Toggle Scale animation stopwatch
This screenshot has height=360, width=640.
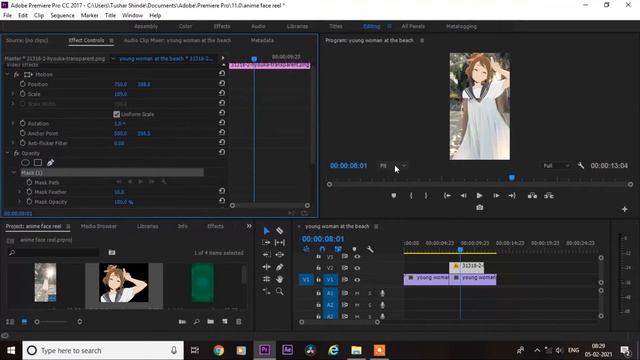coord(22,94)
